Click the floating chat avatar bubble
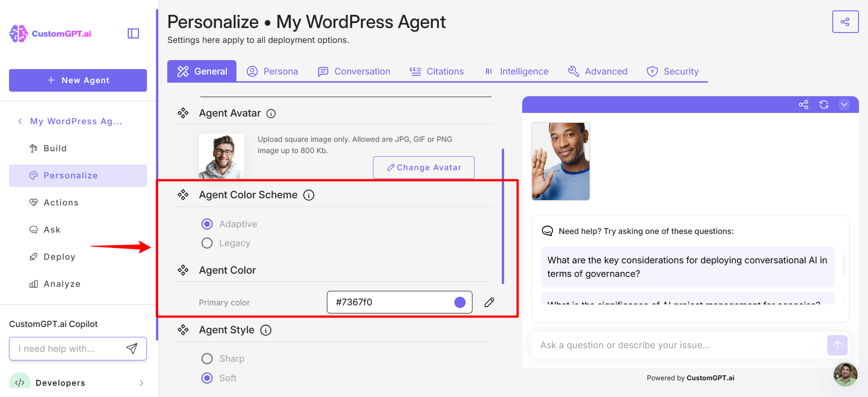The width and height of the screenshot is (868, 397). [x=845, y=374]
